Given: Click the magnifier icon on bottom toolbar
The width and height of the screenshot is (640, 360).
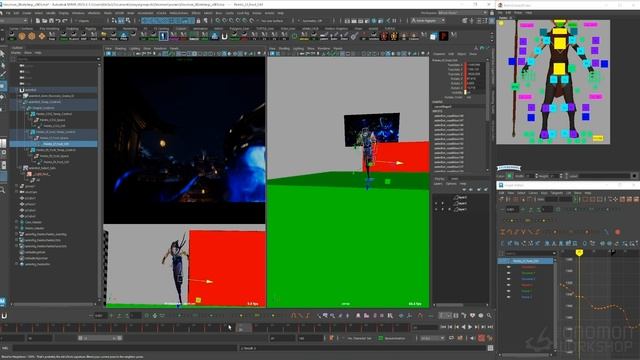Looking at the screenshot, I should click(489, 316).
